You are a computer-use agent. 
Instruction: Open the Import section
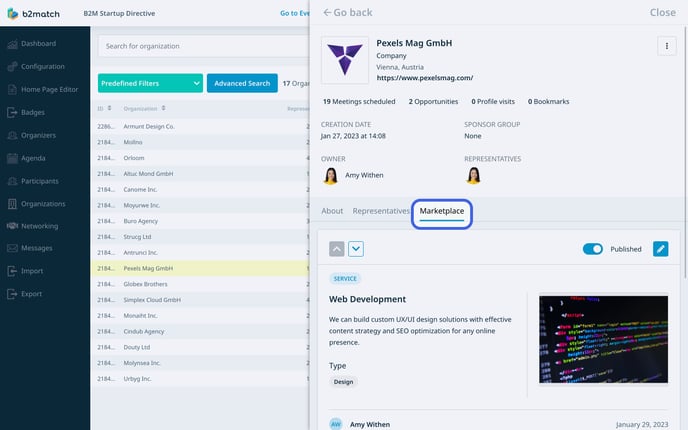[x=25, y=271]
